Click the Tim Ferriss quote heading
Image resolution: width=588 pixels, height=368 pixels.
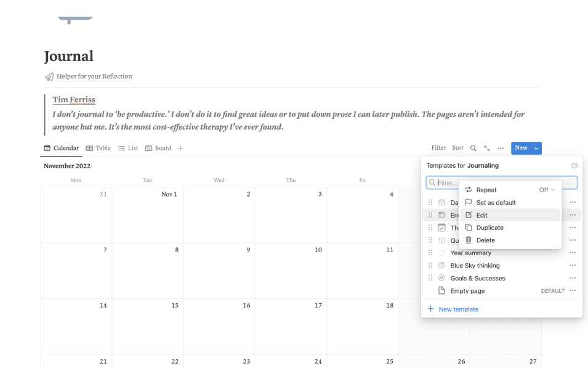tap(74, 99)
